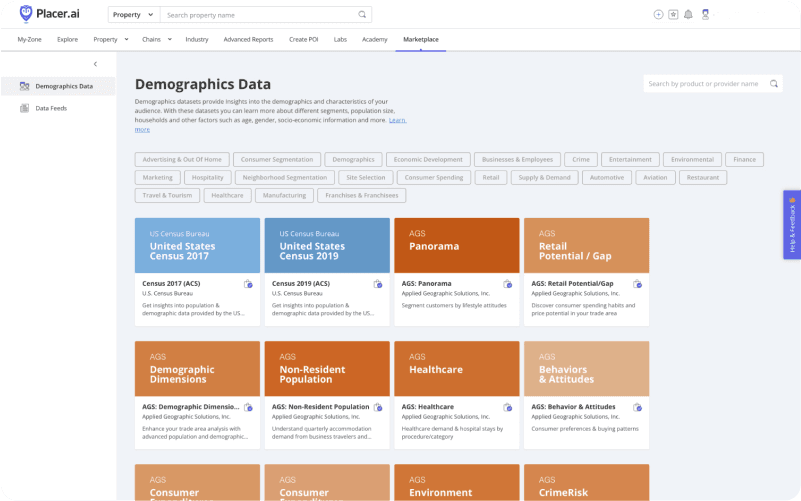Open the Help & Feedback side tab

tap(792, 225)
